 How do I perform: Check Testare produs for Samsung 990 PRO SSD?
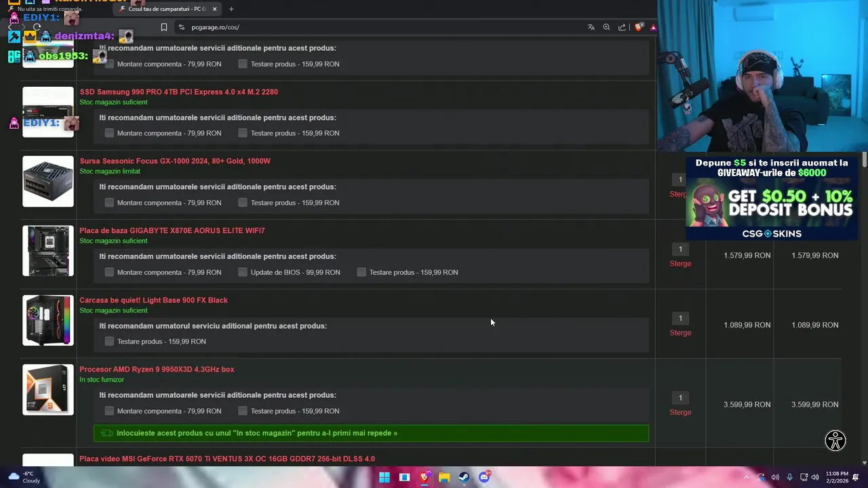tap(243, 133)
